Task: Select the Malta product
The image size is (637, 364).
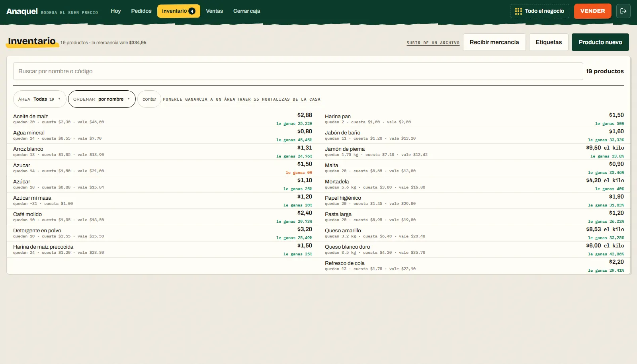Action: click(474, 168)
